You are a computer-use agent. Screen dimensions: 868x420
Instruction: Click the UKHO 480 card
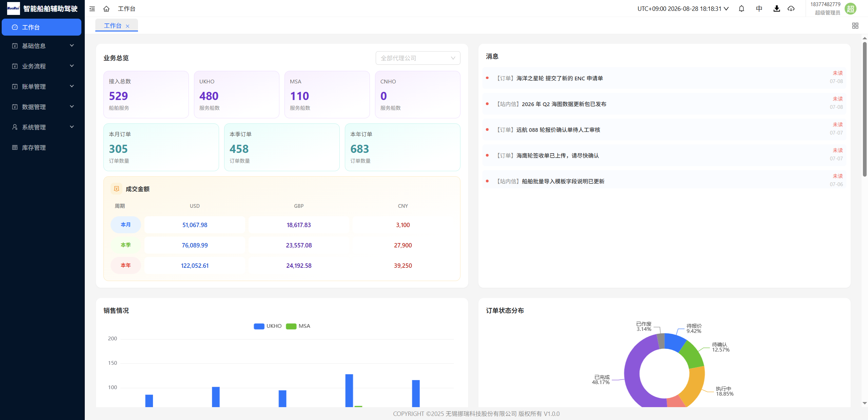click(237, 95)
